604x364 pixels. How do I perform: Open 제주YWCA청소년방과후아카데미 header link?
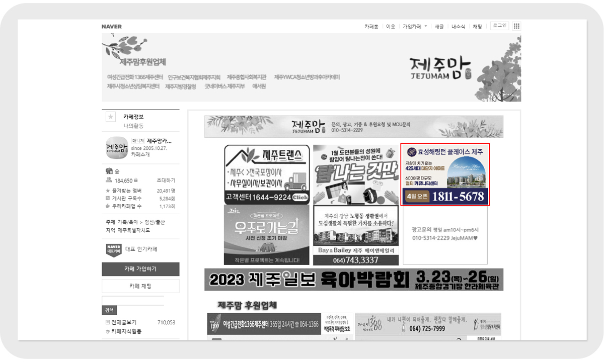(x=307, y=77)
